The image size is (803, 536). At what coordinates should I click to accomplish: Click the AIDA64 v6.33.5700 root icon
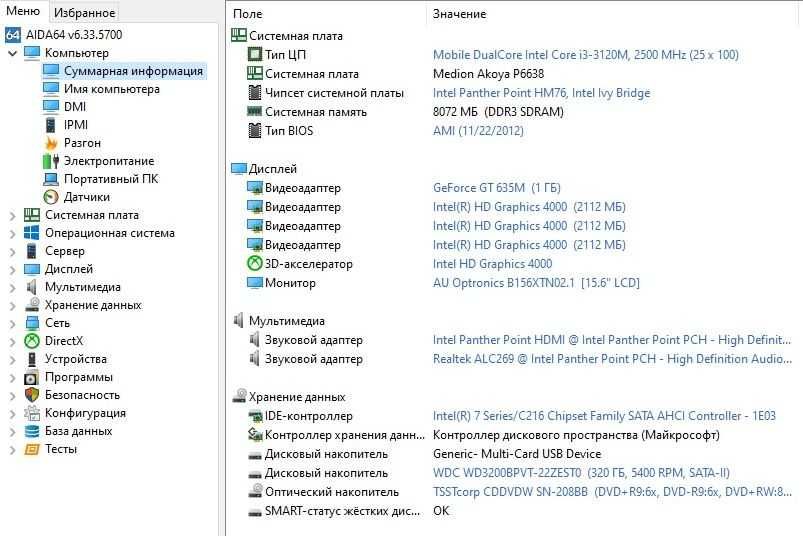(x=12, y=35)
